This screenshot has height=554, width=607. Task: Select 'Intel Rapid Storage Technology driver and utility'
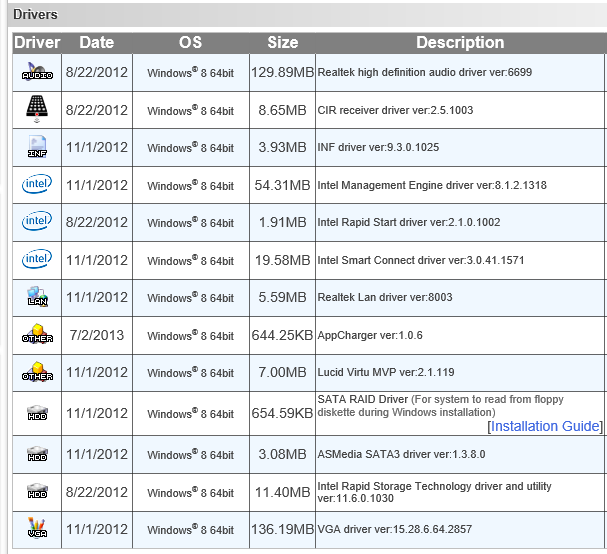pyautogui.click(x=434, y=486)
